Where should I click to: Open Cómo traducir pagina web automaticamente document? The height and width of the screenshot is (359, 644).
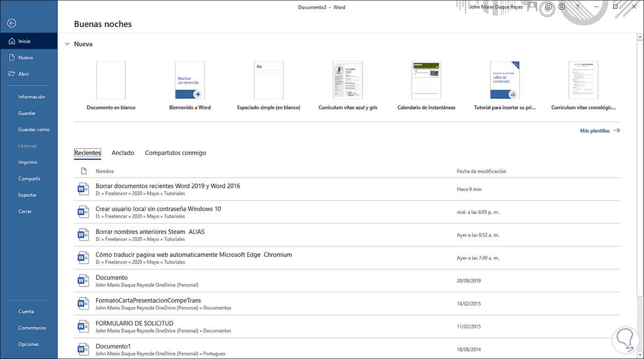(x=347, y=258)
